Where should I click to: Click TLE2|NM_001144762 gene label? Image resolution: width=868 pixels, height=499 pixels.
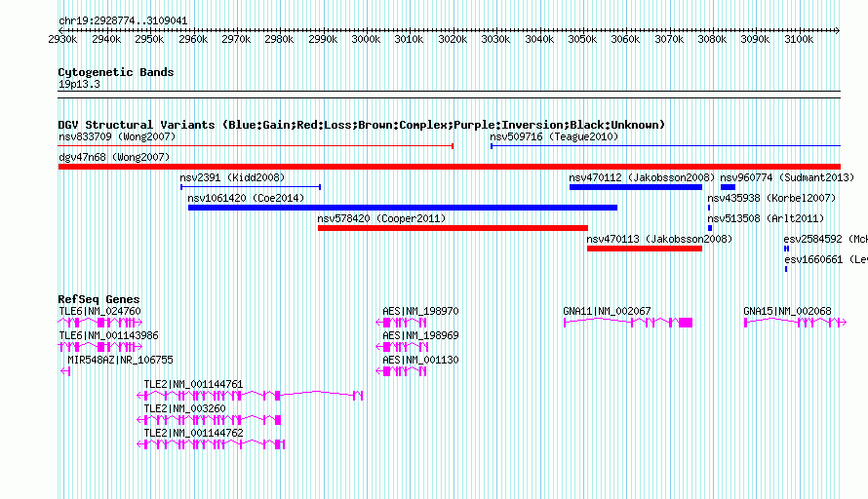[x=193, y=433]
